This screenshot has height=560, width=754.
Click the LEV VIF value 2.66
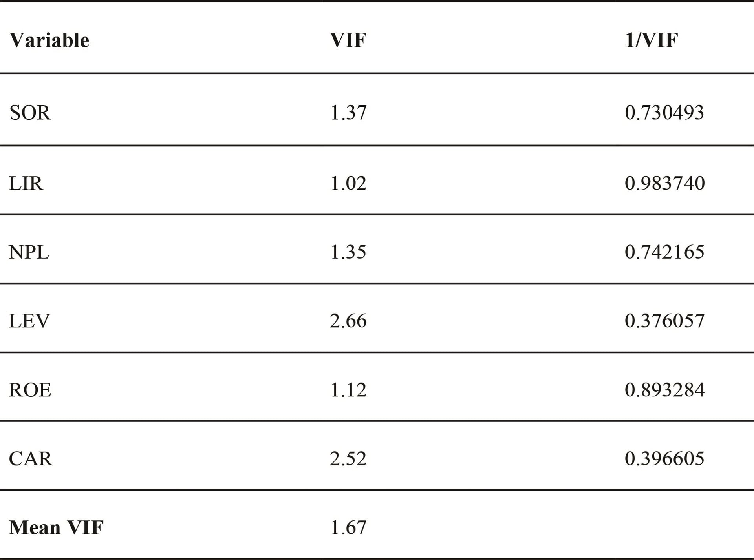pyautogui.click(x=348, y=321)
